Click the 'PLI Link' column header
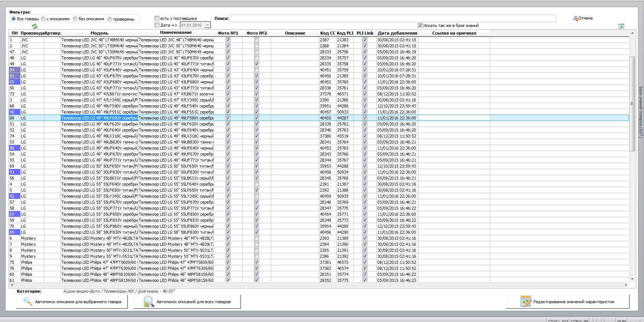The image size is (644, 322). point(365,33)
